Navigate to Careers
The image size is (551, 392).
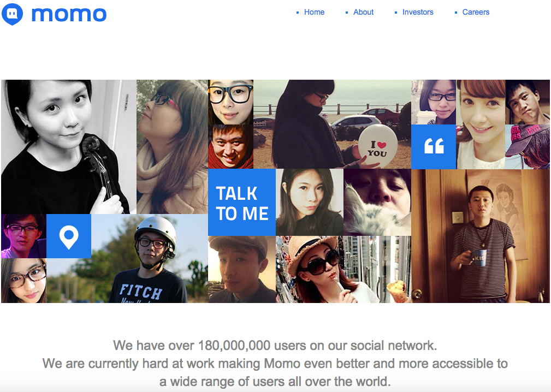point(476,12)
